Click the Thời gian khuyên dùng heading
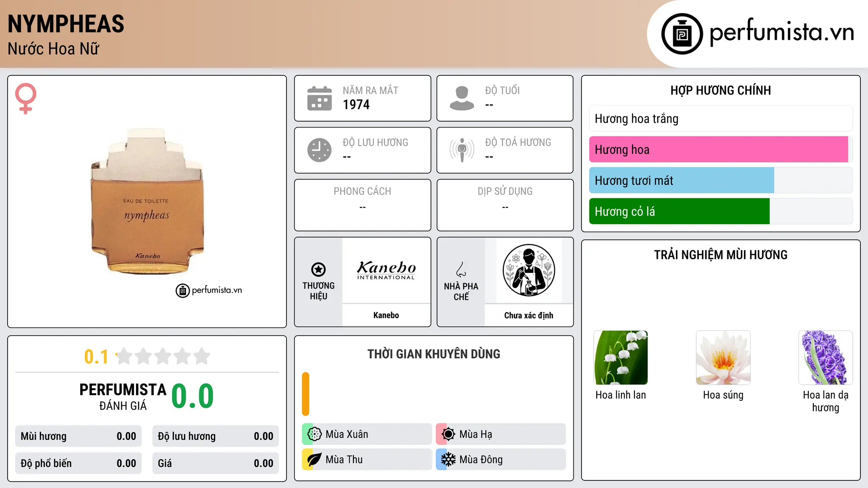Viewport: 868px width, 488px height. 434,354
